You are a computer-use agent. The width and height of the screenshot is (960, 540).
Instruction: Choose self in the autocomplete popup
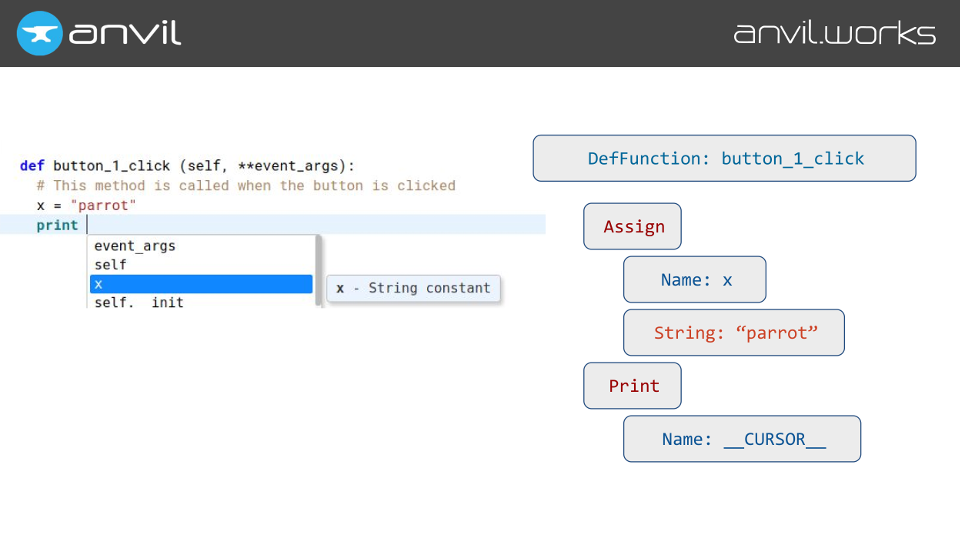(110, 265)
